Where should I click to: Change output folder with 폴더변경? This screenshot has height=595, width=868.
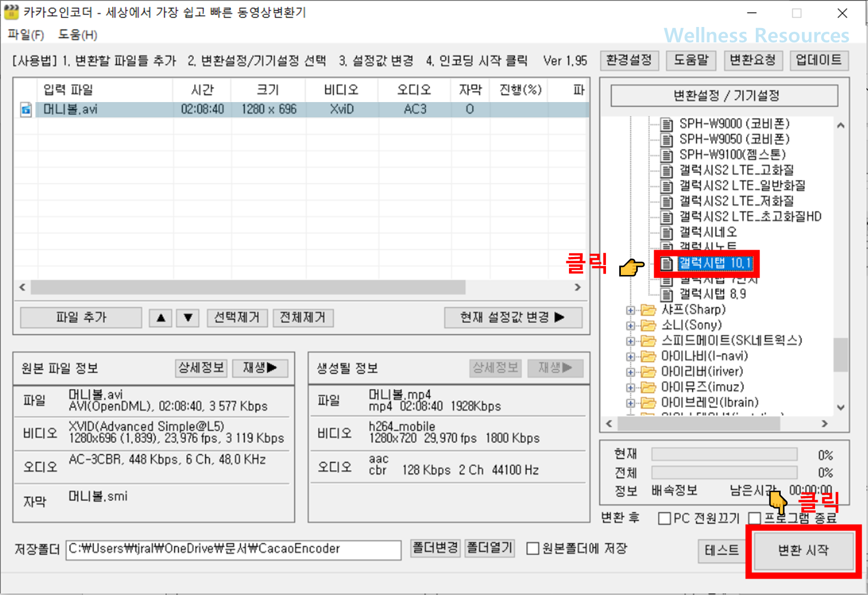[x=436, y=548]
